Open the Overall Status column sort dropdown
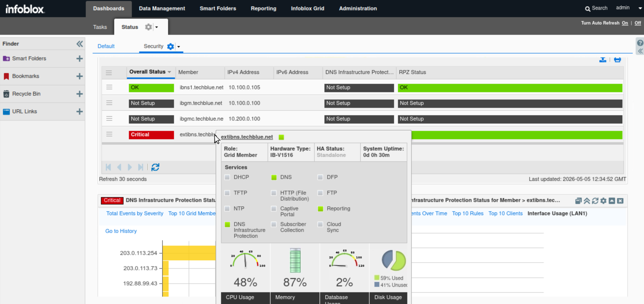 tap(170, 72)
